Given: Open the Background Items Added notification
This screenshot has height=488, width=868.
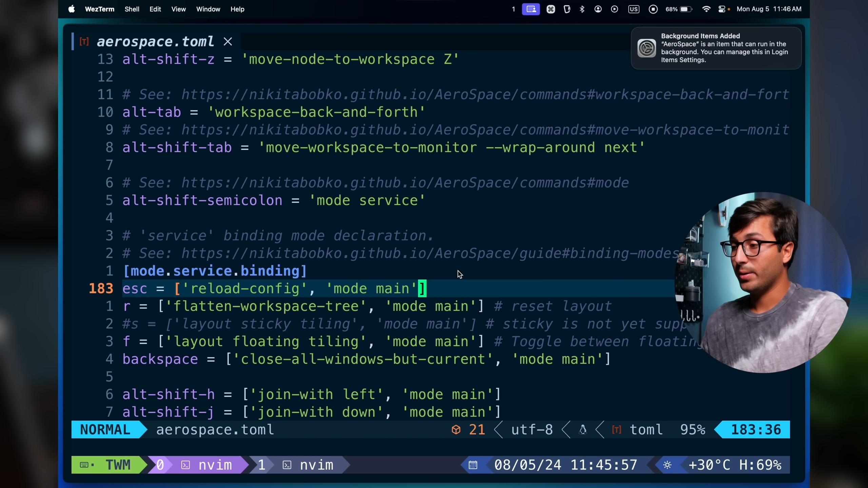Looking at the screenshot, I should pyautogui.click(x=716, y=48).
